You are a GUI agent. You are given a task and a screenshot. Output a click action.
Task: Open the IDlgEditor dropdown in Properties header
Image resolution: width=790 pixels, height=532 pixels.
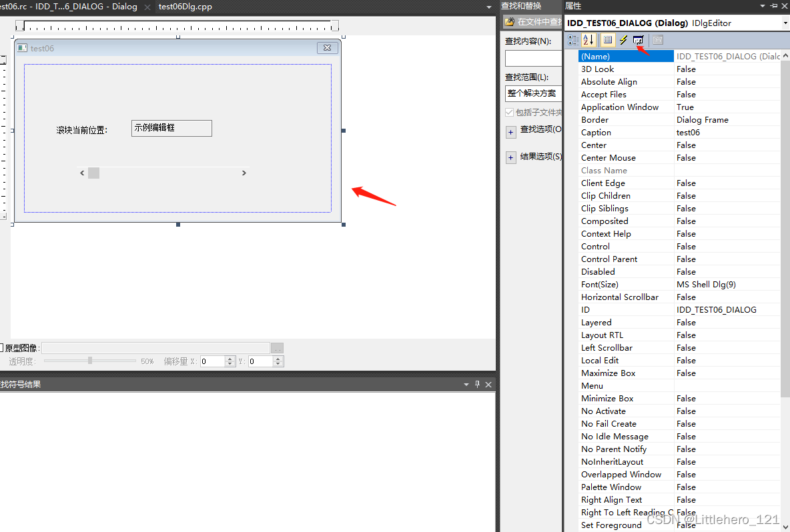(783, 23)
